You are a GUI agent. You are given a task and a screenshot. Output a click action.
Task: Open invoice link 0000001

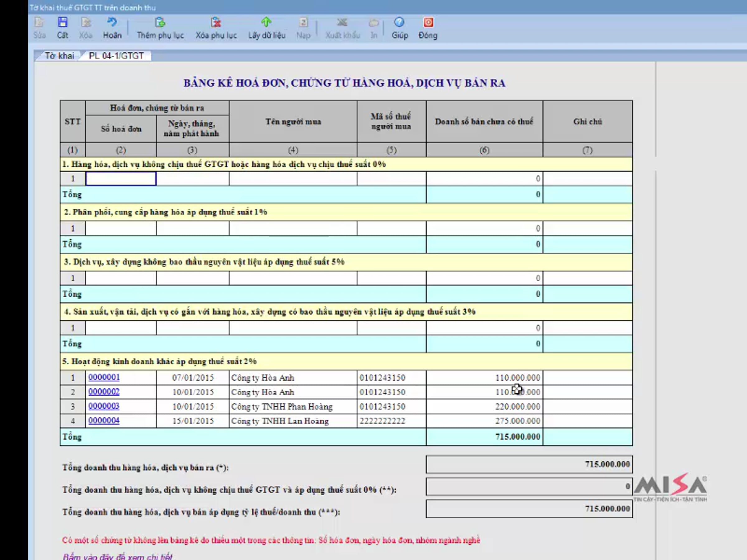coord(104,377)
